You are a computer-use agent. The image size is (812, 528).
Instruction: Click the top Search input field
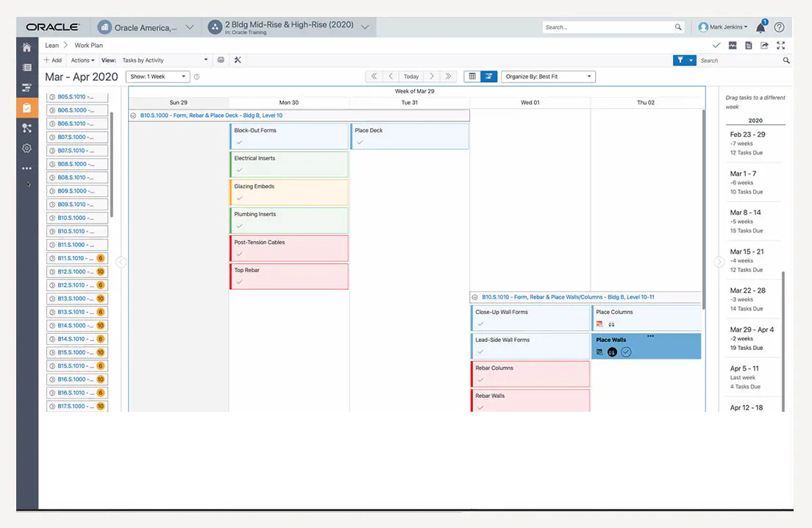[613, 27]
